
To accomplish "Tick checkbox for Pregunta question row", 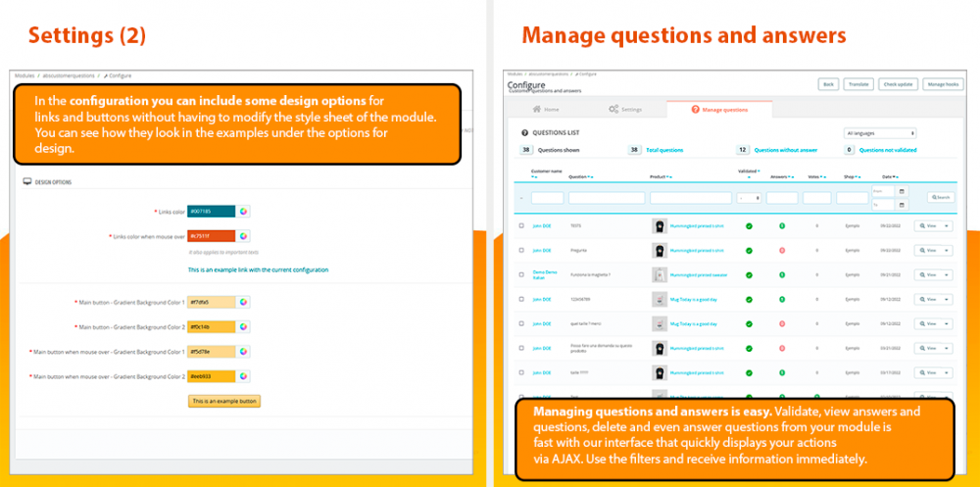I will pos(521,250).
